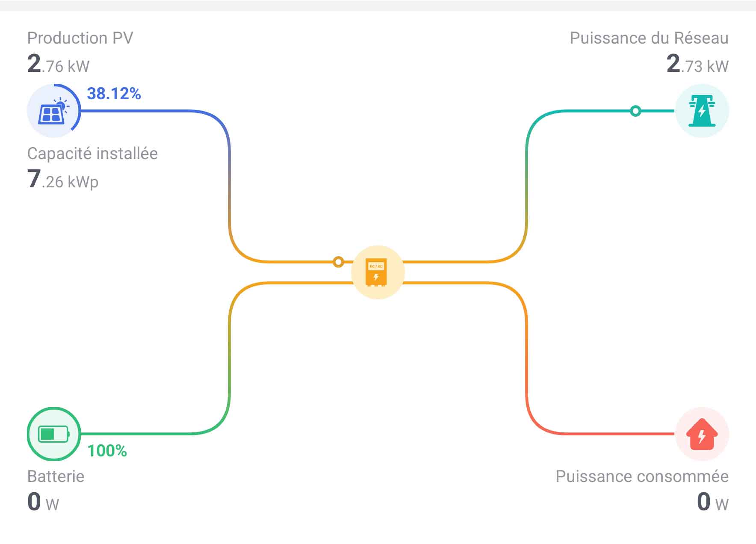756x544 pixels.
Task: Click the red house consumption icon
Action: (702, 434)
